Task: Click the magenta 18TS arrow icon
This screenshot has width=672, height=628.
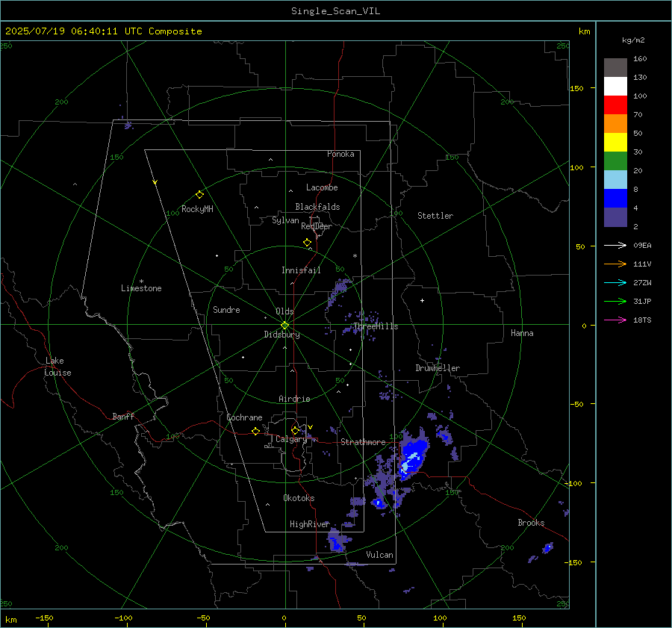Action: click(615, 320)
